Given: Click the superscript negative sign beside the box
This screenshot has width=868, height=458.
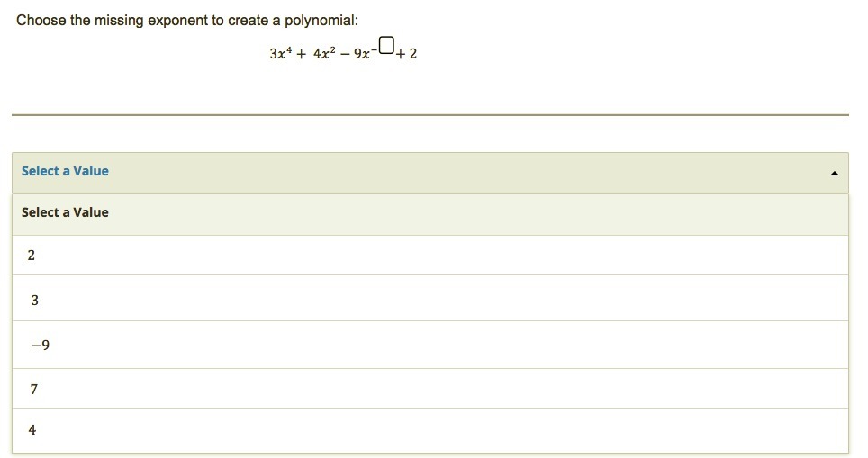Looking at the screenshot, I should pos(375,49).
